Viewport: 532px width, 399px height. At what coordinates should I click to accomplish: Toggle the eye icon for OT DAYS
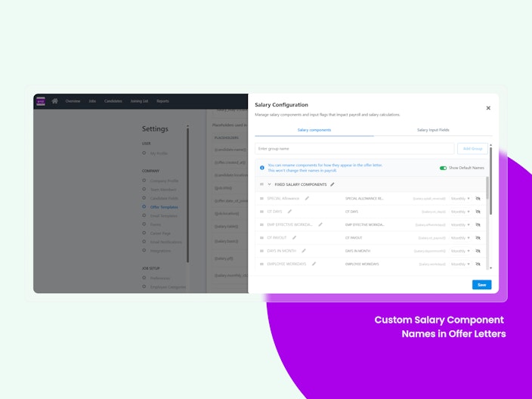pyautogui.click(x=478, y=212)
